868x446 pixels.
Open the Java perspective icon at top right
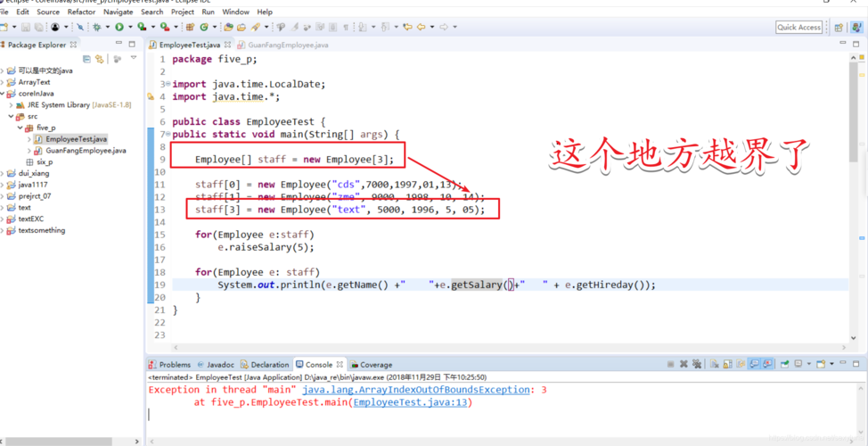pyautogui.click(x=856, y=27)
